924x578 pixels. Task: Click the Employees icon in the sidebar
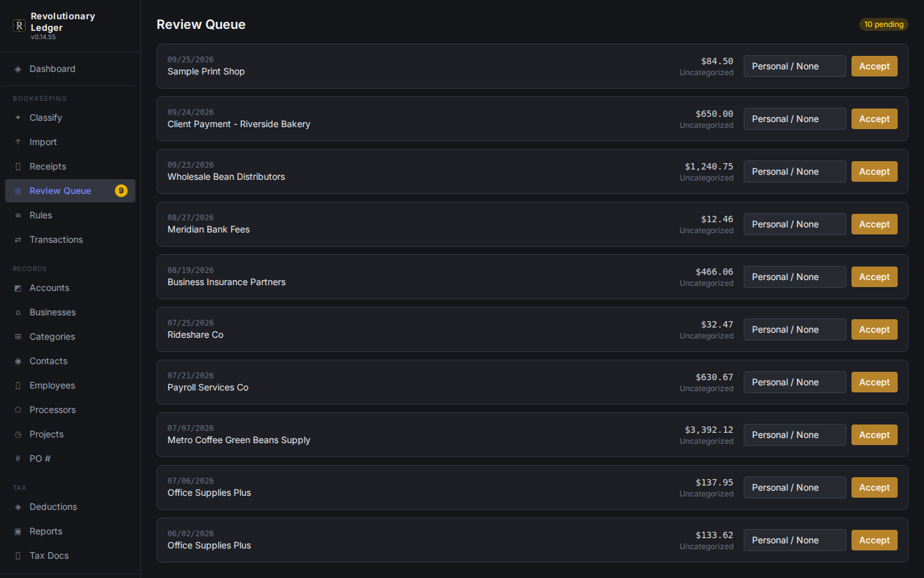[18, 386]
